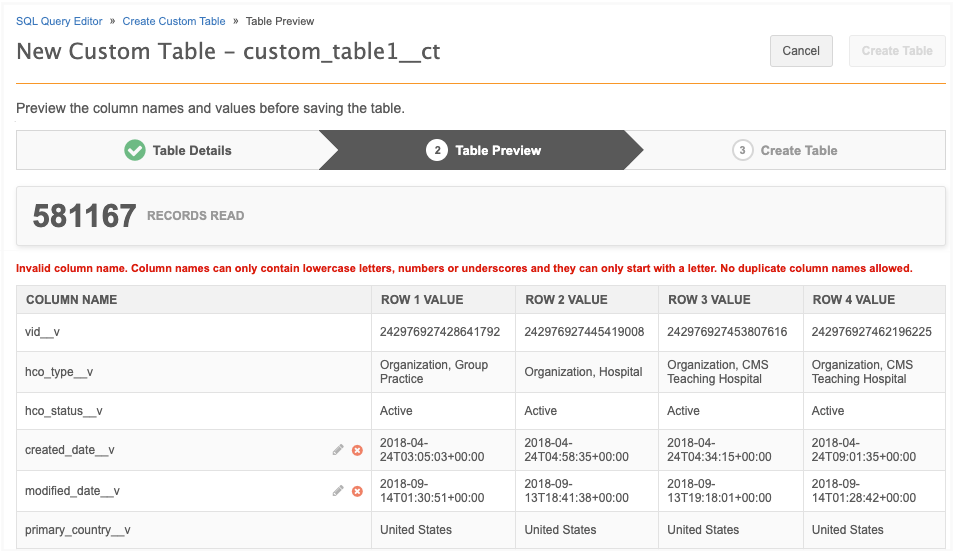953x551 pixels.
Task: Click the step 2 circle icon
Action: pyautogui.click(x=436, y=150)
